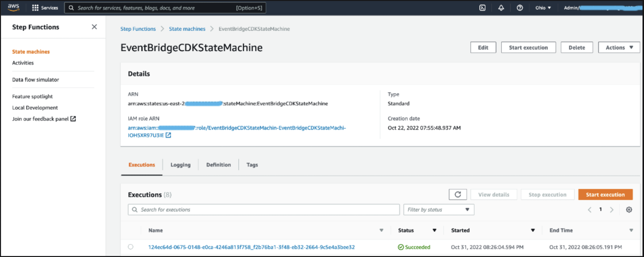644x257 pixels.
Task: Sort executions by Started column arrow
Action: [x=533, y=230]
